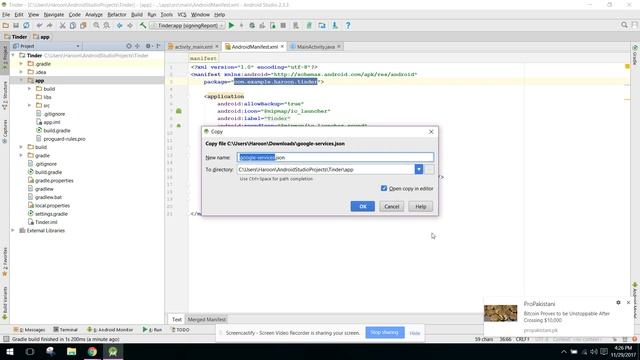
Task: Click the directory browse button
Action: (x=429, y=169)
